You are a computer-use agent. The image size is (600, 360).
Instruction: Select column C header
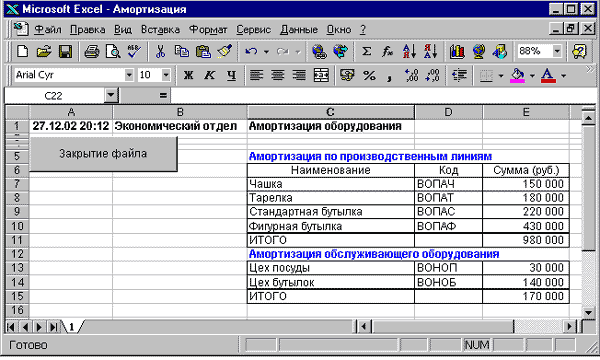331,112
